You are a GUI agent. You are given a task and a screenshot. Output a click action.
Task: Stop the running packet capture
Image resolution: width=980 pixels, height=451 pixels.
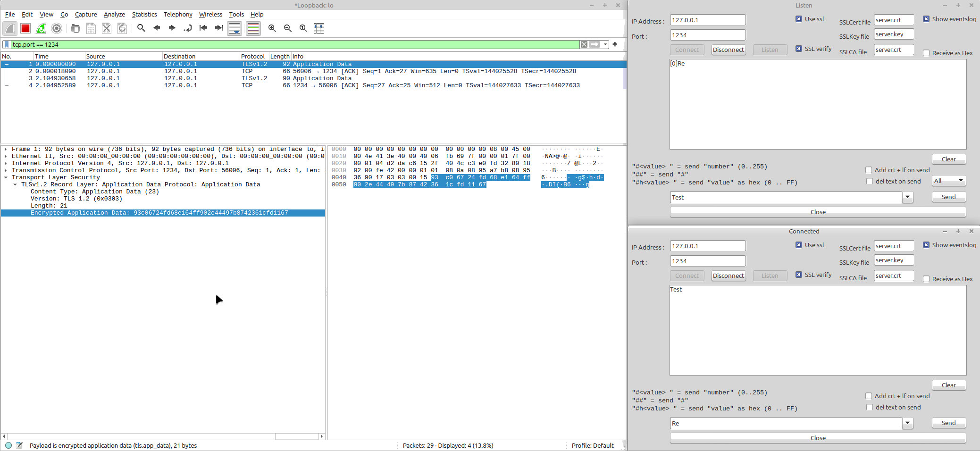click(25, 28)
